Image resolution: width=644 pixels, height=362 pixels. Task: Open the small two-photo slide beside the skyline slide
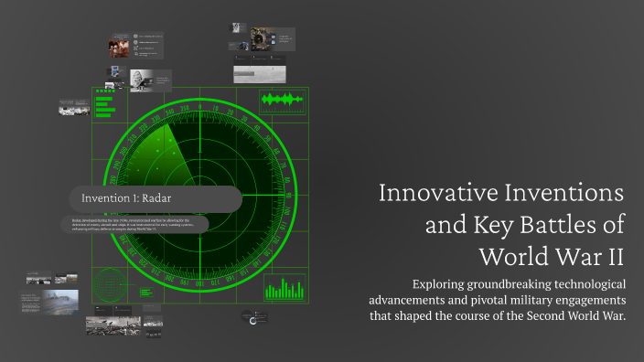(x=66, y=278)
